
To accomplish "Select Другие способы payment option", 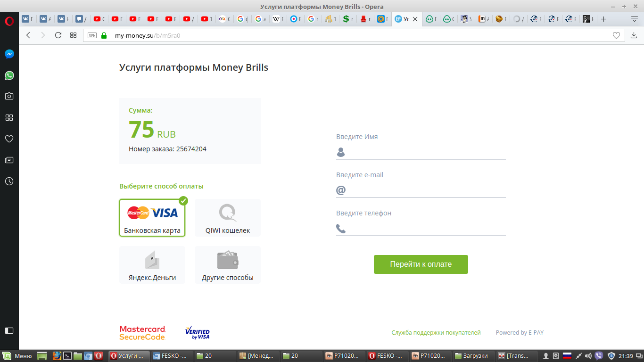I will tap(228, 265).
